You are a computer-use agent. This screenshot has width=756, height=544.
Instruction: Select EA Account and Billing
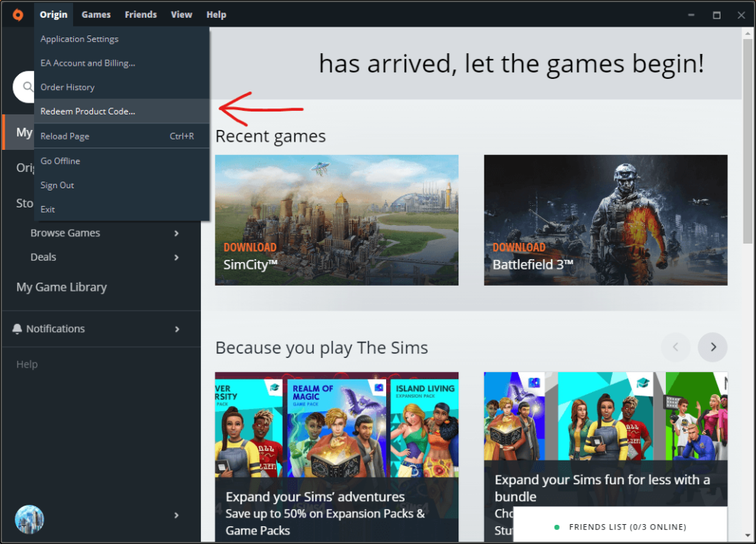pyautogui.click(x=122, y=63)
